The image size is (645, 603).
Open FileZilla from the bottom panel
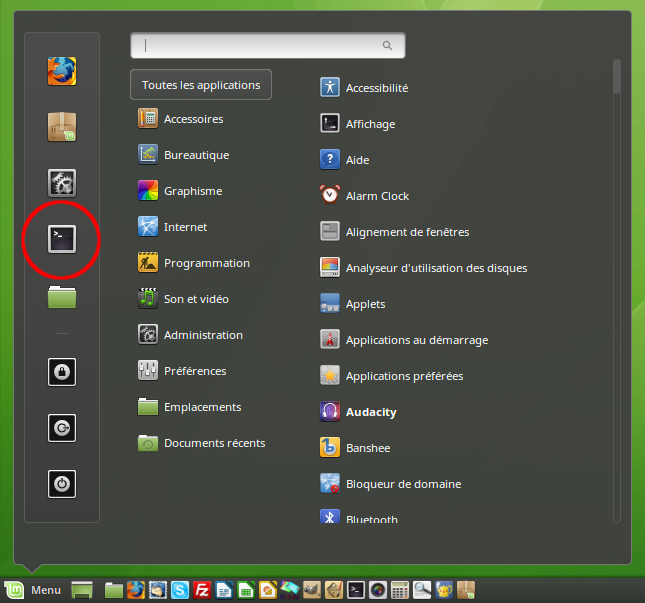coord(202,590)
